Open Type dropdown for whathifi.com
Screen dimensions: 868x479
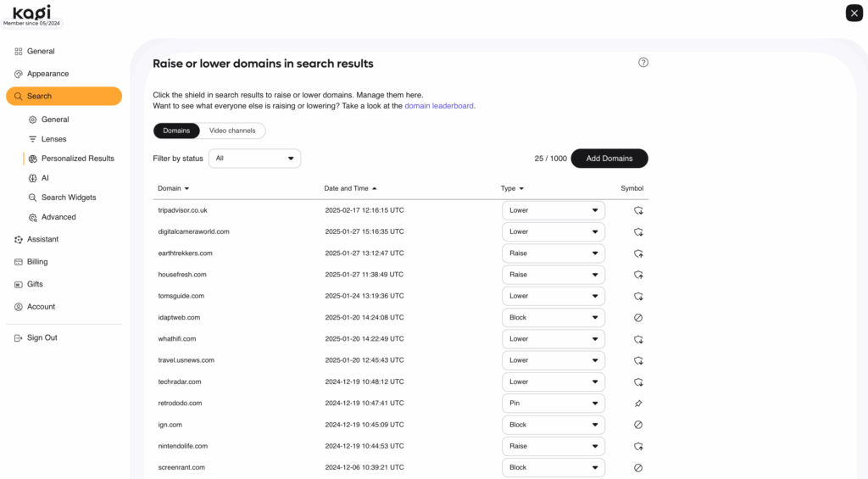(x=553, y=339)
